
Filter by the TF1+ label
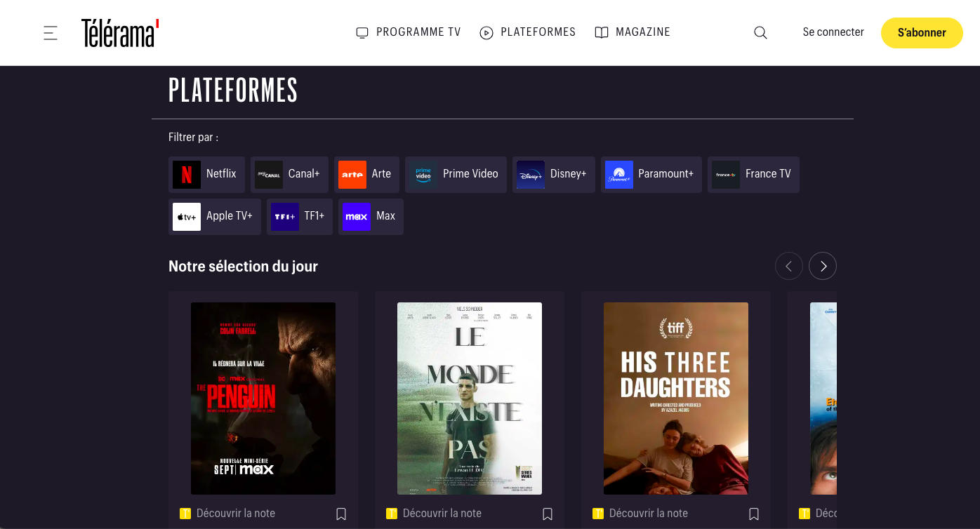314,216
